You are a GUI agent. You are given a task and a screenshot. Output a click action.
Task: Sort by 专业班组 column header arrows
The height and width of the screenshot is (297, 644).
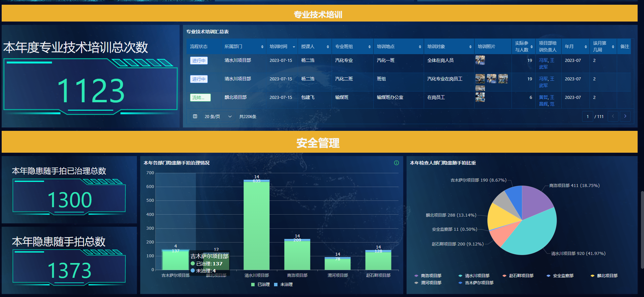369,47
